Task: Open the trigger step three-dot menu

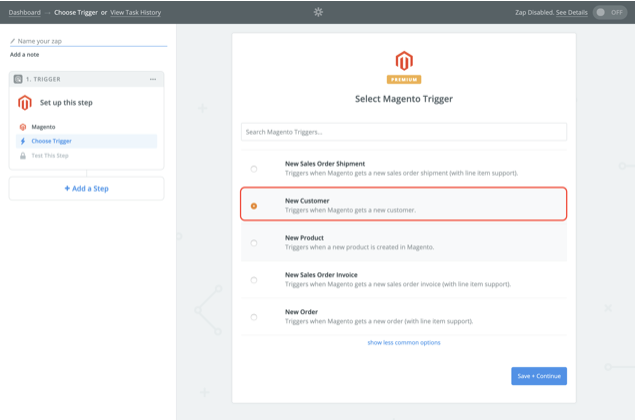Action: pos(153,79)
